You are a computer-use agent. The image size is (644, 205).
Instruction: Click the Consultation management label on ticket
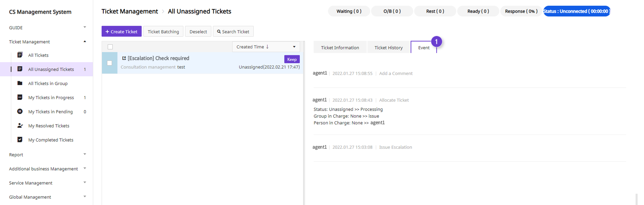tap(148, 67)
